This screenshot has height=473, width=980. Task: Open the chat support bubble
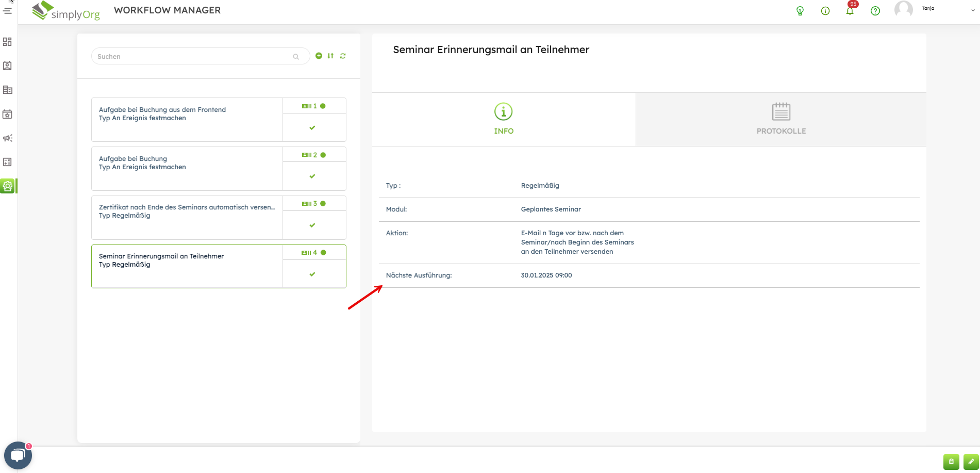tap(18, 455)
